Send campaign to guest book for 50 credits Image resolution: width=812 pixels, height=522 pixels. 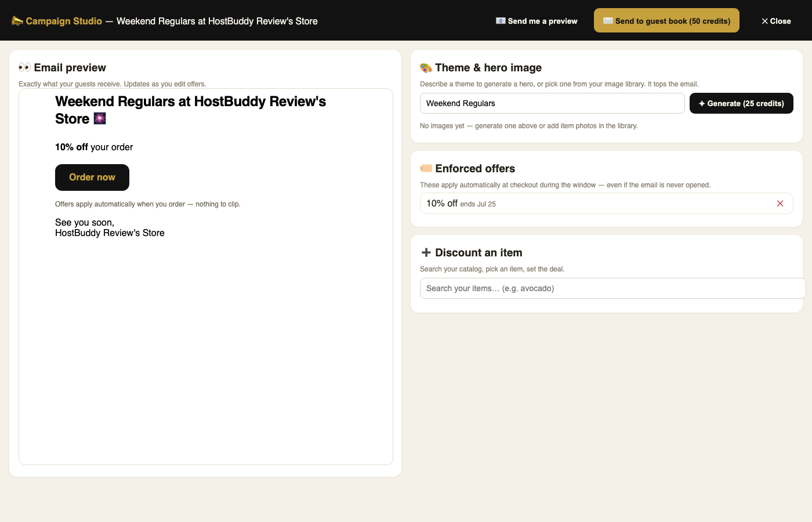(666, 21)
